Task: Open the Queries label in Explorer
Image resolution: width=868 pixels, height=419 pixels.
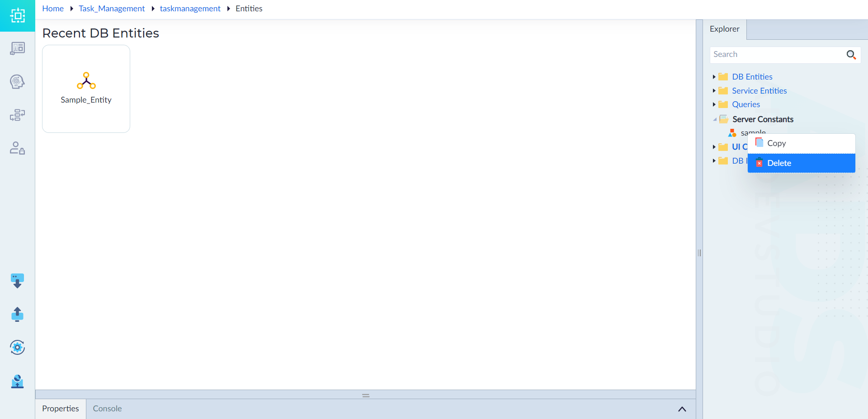Action: 746,104
